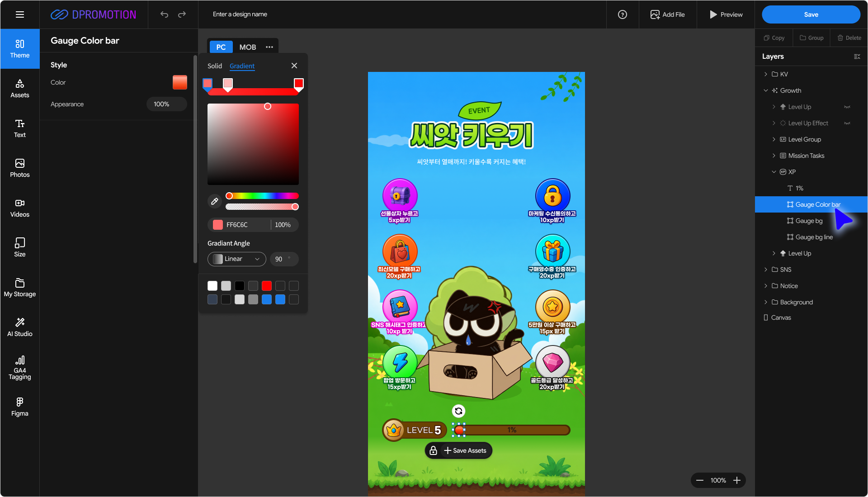
Task: Open the Videos sidebar panel
Action: pyautogui.click(x=20, y=208)
